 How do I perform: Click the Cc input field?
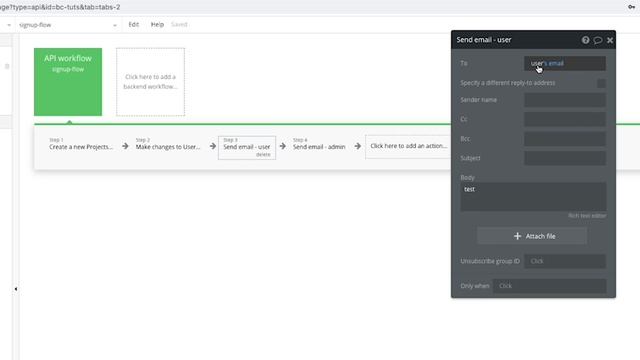(565, 120)
